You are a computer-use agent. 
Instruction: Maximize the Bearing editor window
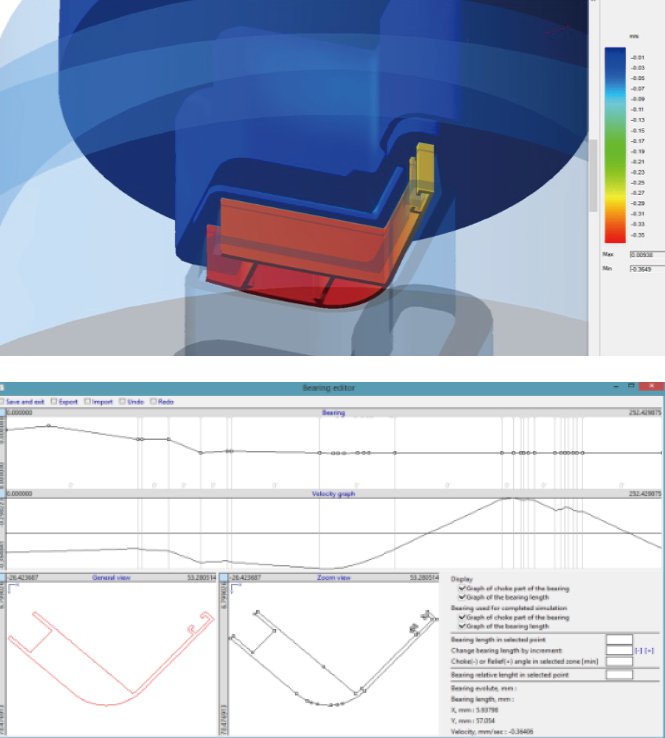630,386
